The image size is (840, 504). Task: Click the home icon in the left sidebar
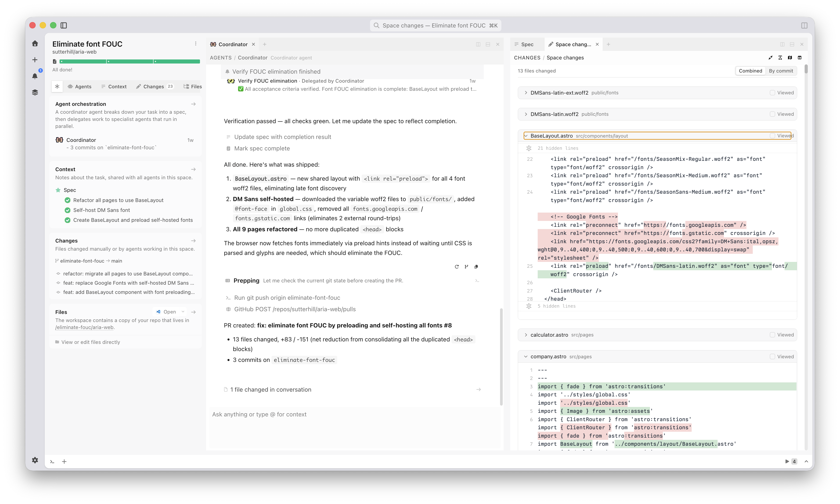[35, 43]
